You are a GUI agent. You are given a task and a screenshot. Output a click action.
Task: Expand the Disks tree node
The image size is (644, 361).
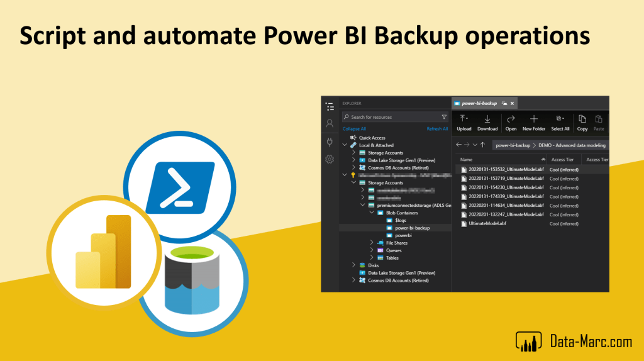[354, 265]
